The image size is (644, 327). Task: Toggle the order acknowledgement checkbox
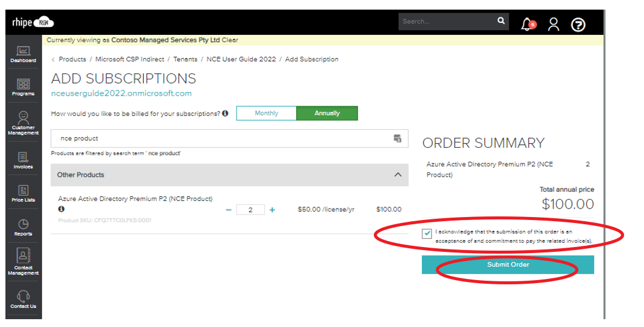pos(427,234)
